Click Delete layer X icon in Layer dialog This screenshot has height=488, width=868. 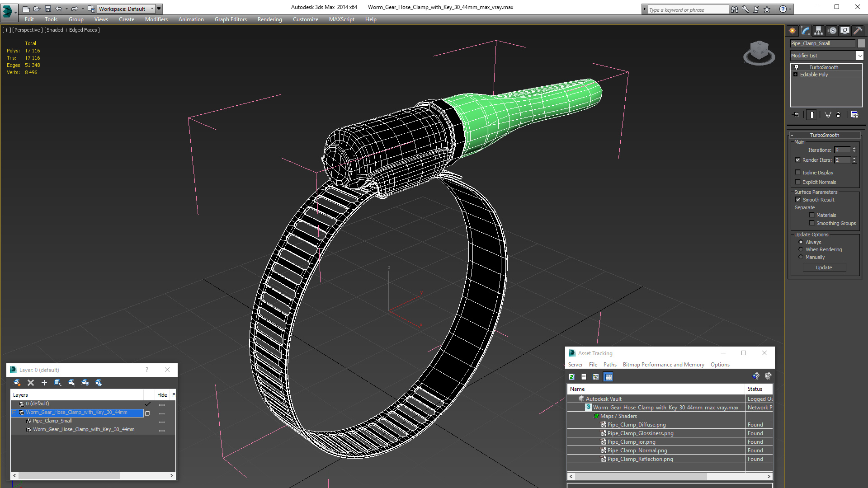point(31,383)
